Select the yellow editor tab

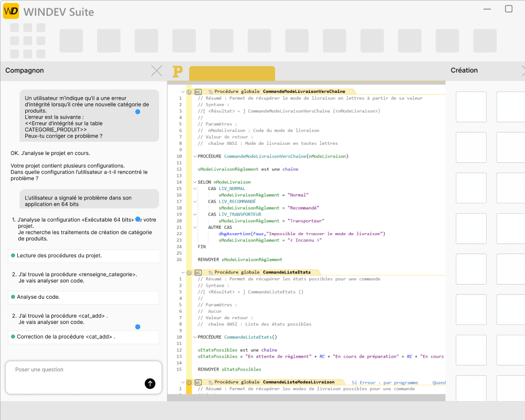232,73
